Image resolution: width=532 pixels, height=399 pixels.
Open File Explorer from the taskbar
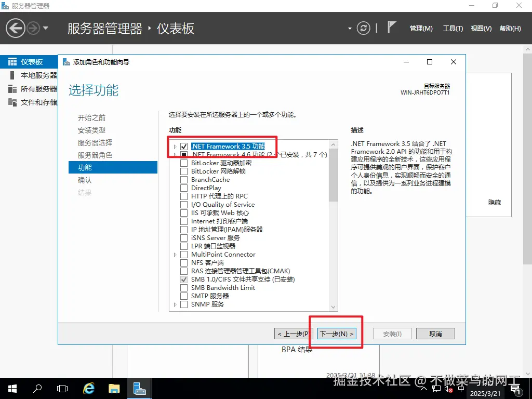[x=114, y=388]
